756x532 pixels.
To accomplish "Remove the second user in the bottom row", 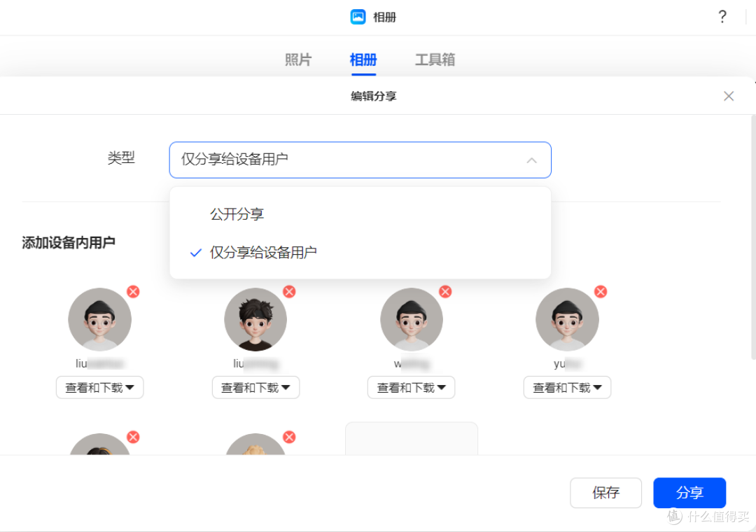I will (x=289, y=437).
